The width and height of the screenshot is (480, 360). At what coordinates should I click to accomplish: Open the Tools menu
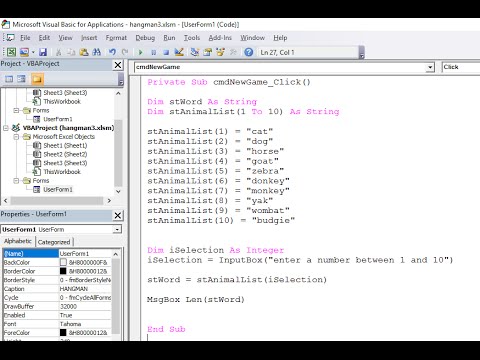[x=192, y=38]
